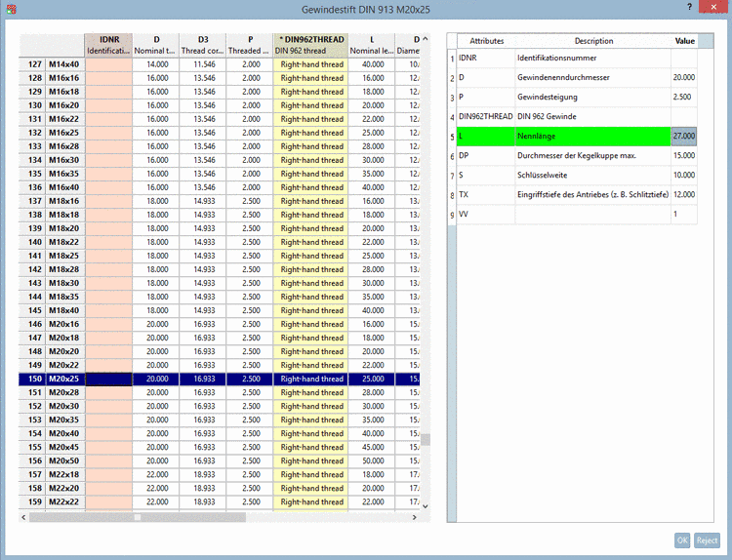
Task: Click the IDNR cell of row M20x30
Action: pyautogui.click(x=108, y=406)
